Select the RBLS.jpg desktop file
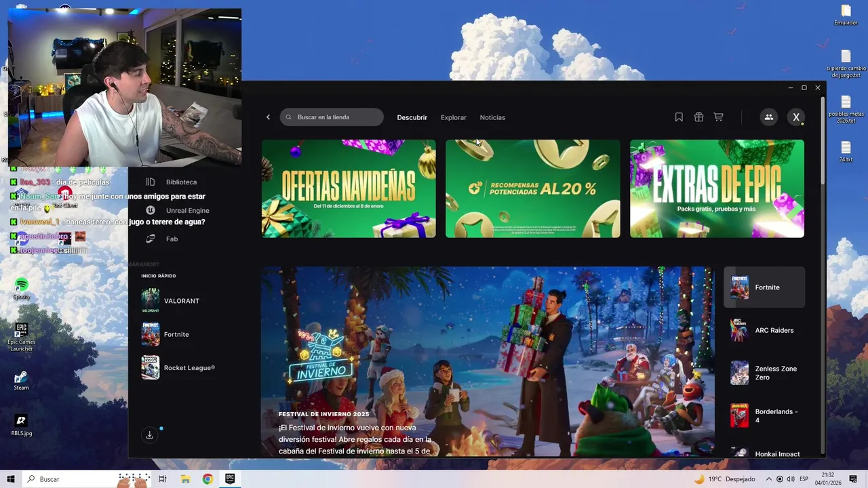This screenshot has width=868, height=488. click(x=21, y=425)
